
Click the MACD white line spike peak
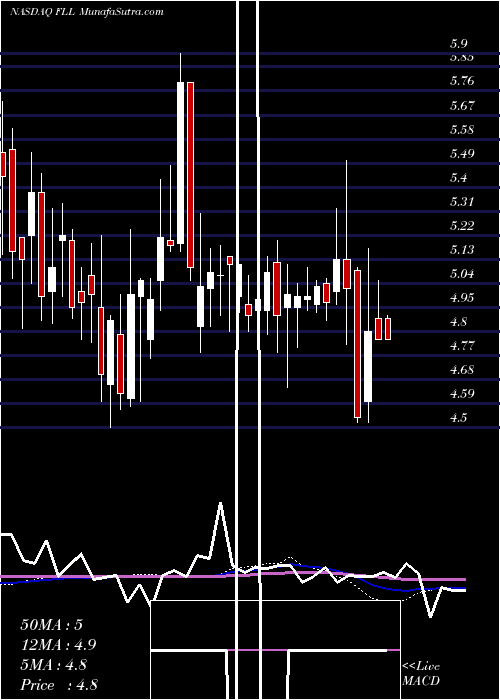(x=221, y=503)
